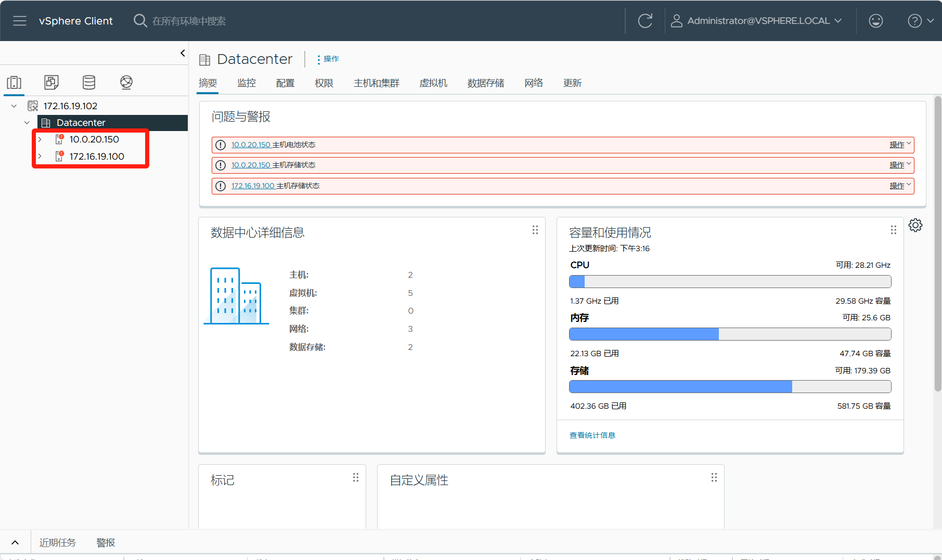Switch to the Networking inventory view
Screen dimensions: 942x560
(x=126, y=82)
